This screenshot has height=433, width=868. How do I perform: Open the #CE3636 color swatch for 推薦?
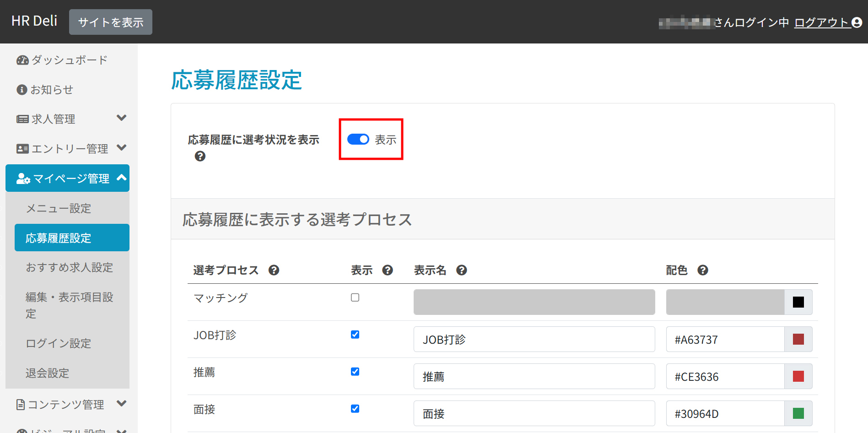pyautogui.click(x=798, y=376)
